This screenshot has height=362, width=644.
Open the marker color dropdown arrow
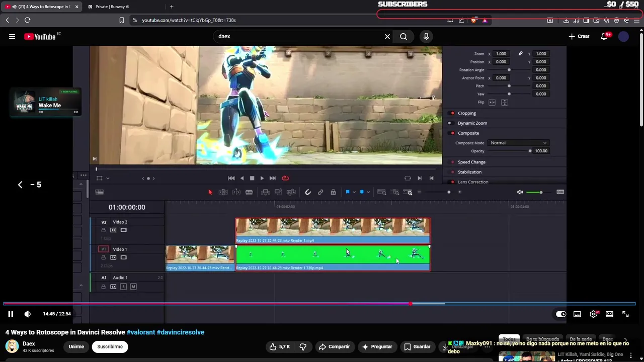coord(368,192)
